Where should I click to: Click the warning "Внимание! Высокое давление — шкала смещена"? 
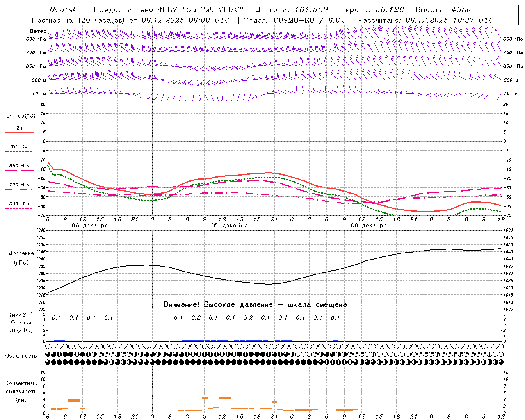point(256,305)
